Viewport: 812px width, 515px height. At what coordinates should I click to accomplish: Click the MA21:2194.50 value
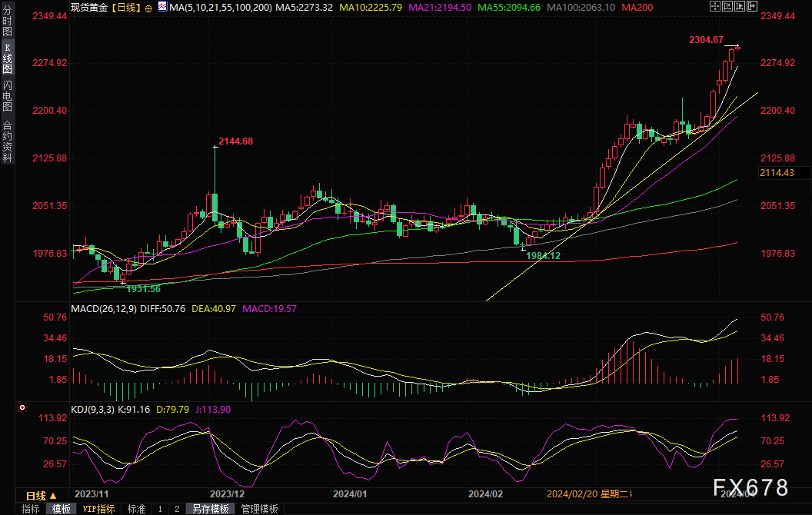click(x=440, y=7)
